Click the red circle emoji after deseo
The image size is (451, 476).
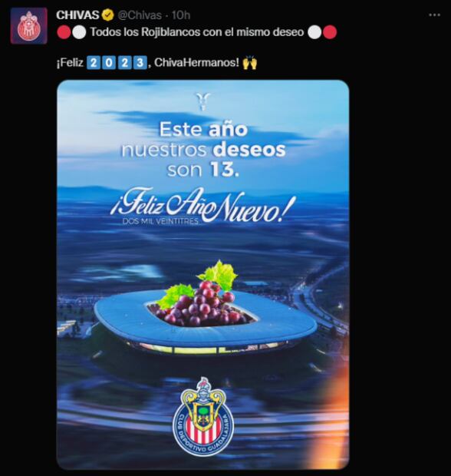(330, 32)
